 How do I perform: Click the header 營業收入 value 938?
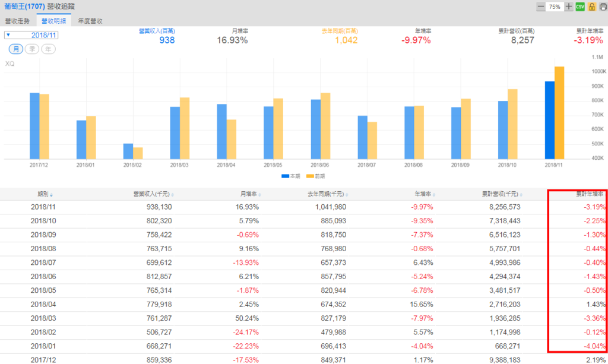tap(167, 40)
